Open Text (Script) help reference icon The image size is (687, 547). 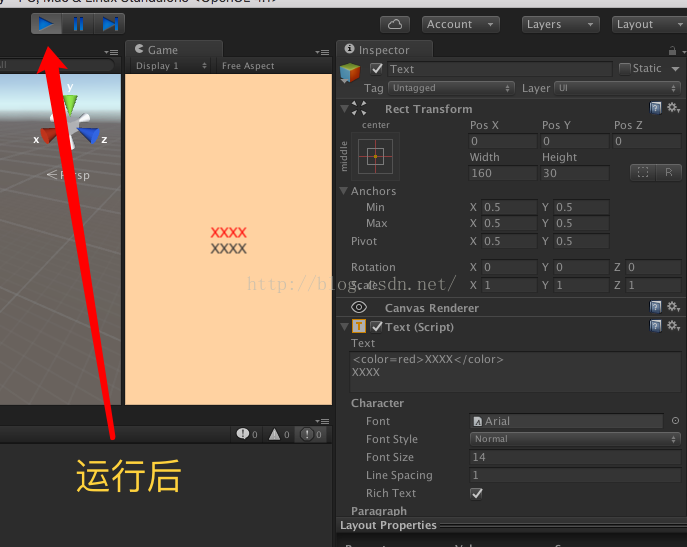(x=655, y=326)
